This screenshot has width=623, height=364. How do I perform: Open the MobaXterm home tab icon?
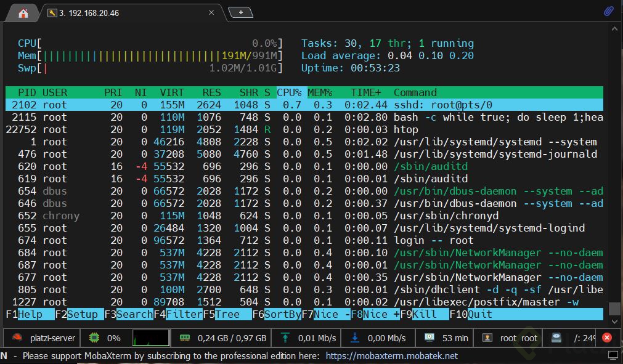pyautogui.click(x=23, y=13)
